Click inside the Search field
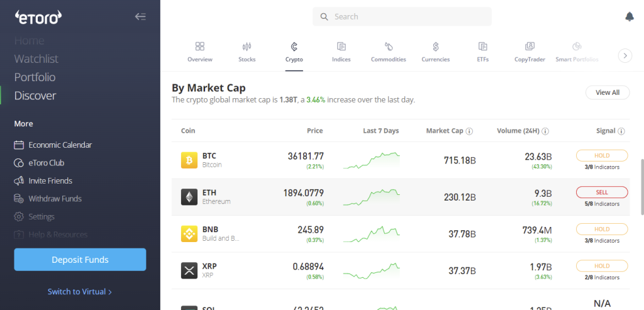The height and width of the screenshot is (310, 644). click(x=402, y=16)
